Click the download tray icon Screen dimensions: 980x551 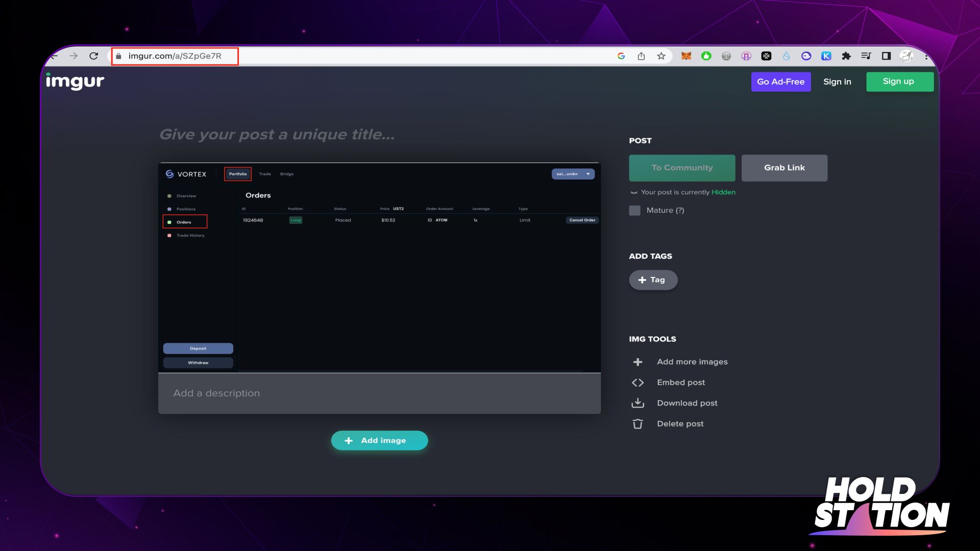coord(638,403)
